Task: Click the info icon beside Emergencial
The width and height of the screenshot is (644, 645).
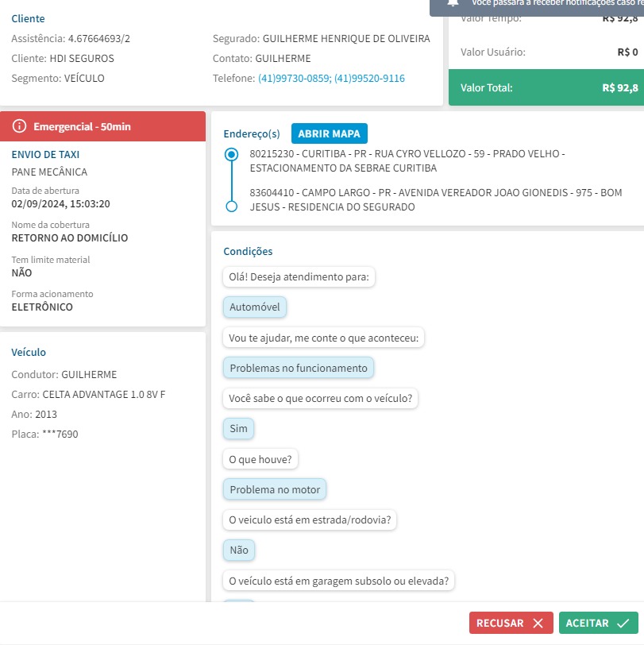Action: coord(20,126)
